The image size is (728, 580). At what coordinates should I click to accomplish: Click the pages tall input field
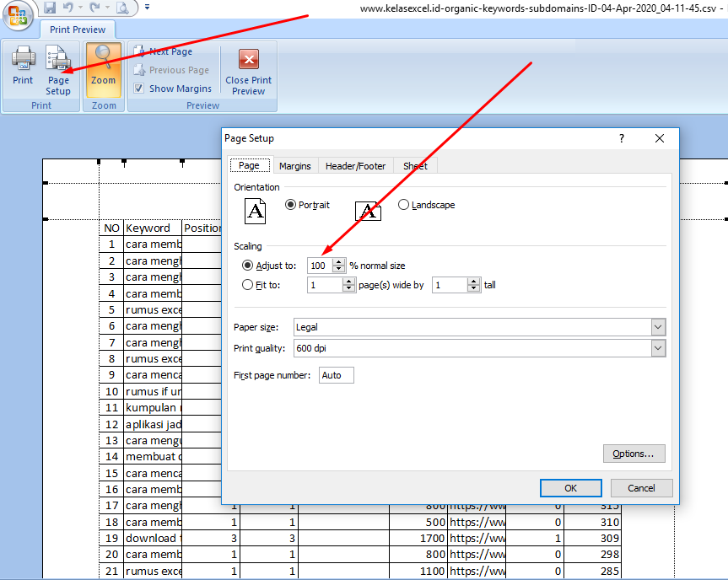450,285
